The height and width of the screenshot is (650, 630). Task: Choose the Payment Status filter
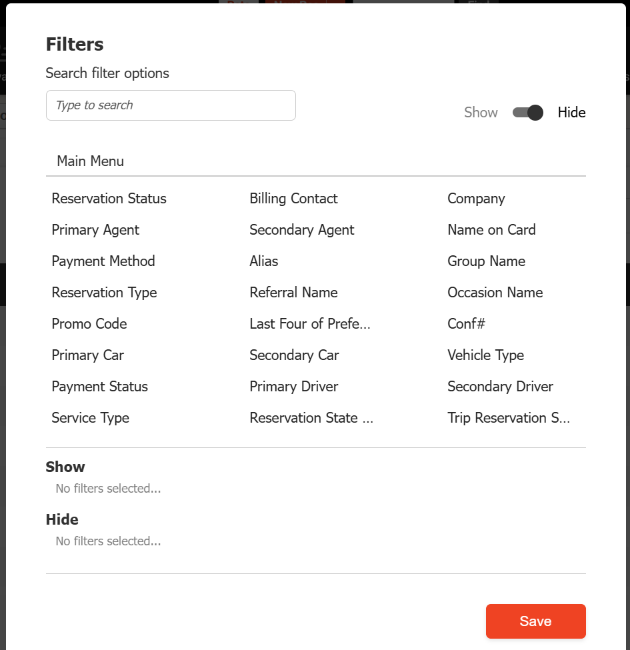99,387
